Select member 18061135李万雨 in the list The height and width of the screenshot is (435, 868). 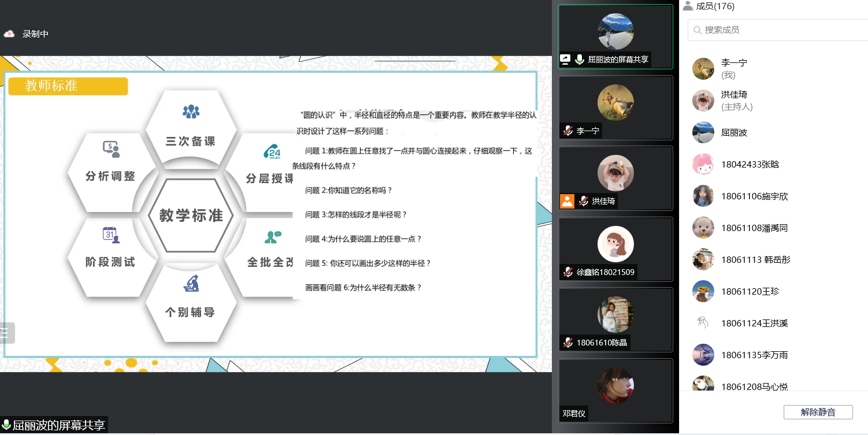pos(754,355)
